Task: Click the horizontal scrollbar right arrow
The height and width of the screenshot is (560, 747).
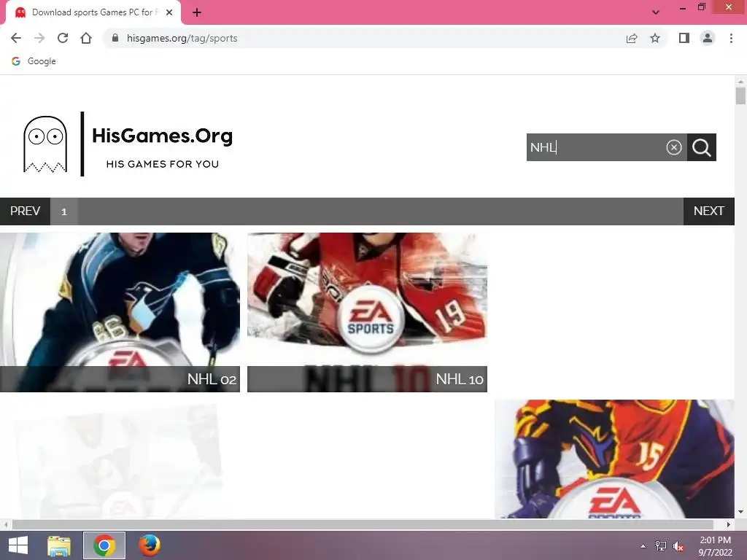Action: (729, 524)
